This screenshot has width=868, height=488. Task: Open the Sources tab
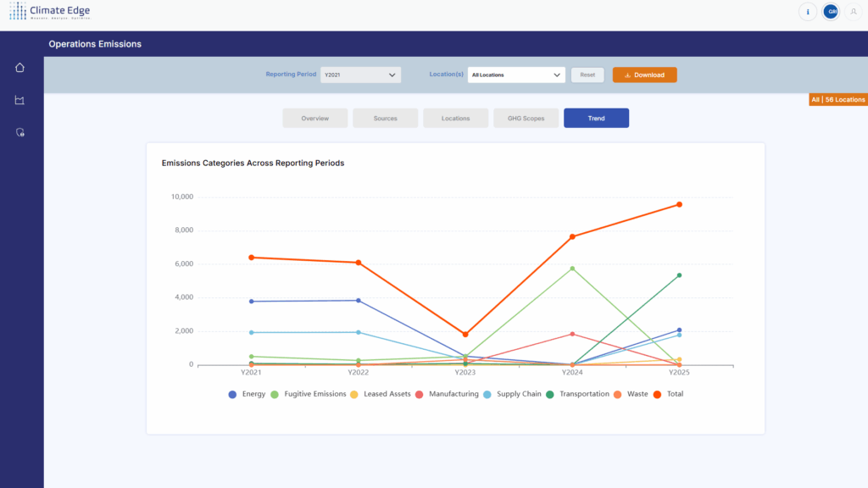pos(385,119)
